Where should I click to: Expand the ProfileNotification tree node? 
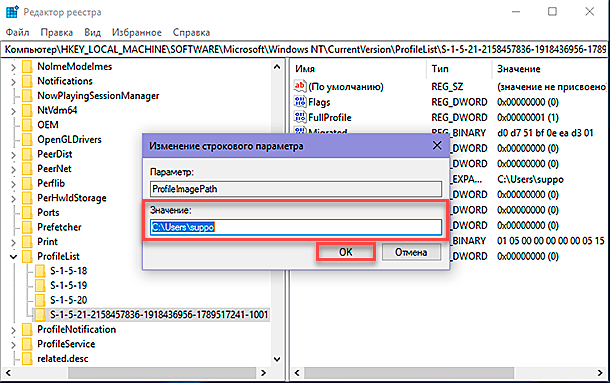(x=13, y=330)
